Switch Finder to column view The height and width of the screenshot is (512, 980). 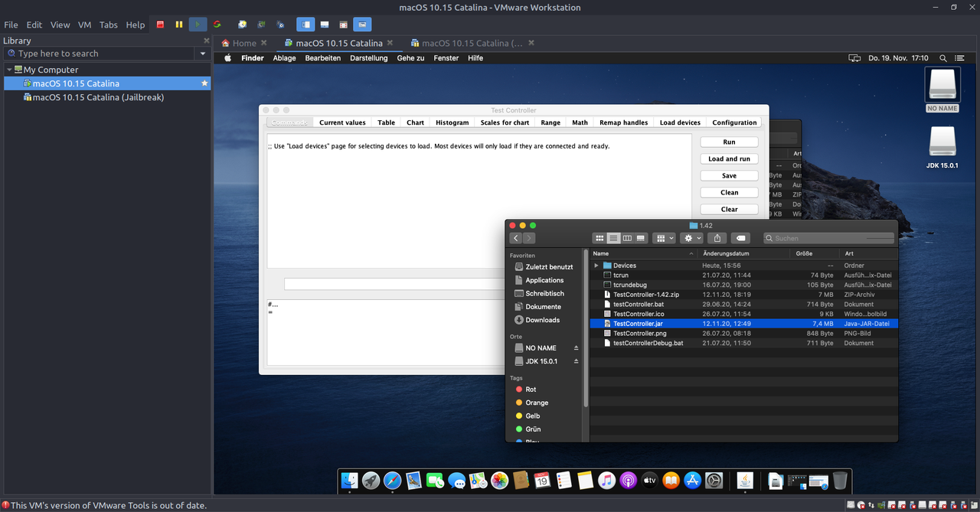click(627, 238)
